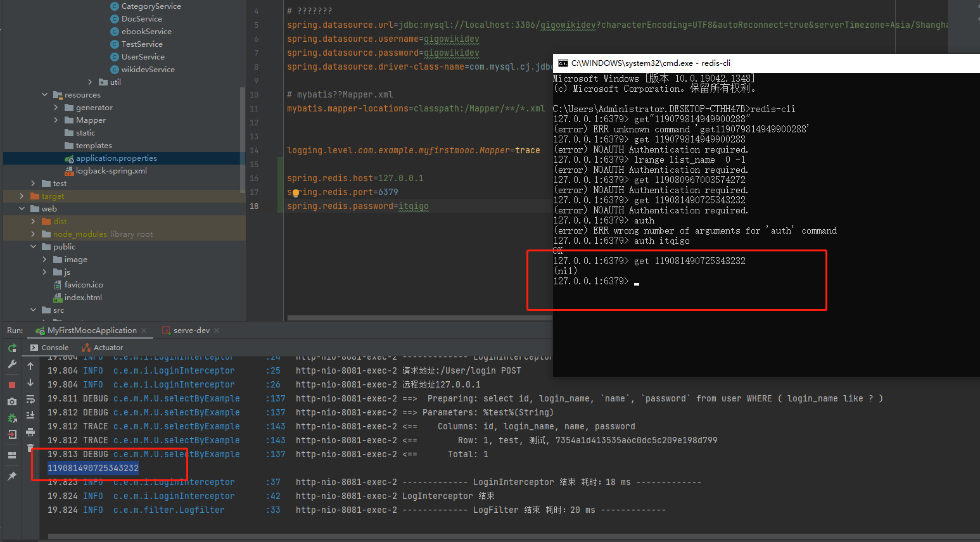This screenshot has width=980, height=542.
Task: Click the favicon.ico file icon
Action: [x=58, y=285]
